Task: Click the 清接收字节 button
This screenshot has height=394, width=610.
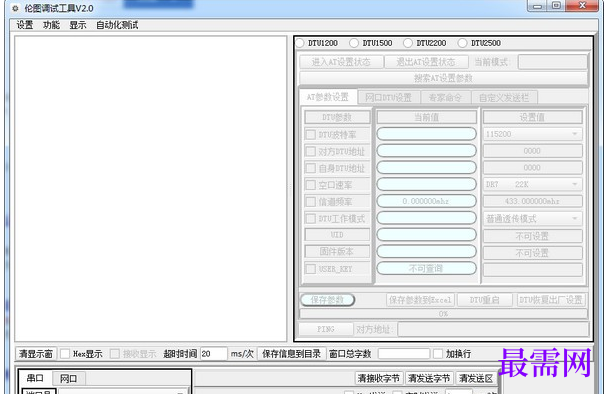Action: pyautogui.click(x=379, y=378)
